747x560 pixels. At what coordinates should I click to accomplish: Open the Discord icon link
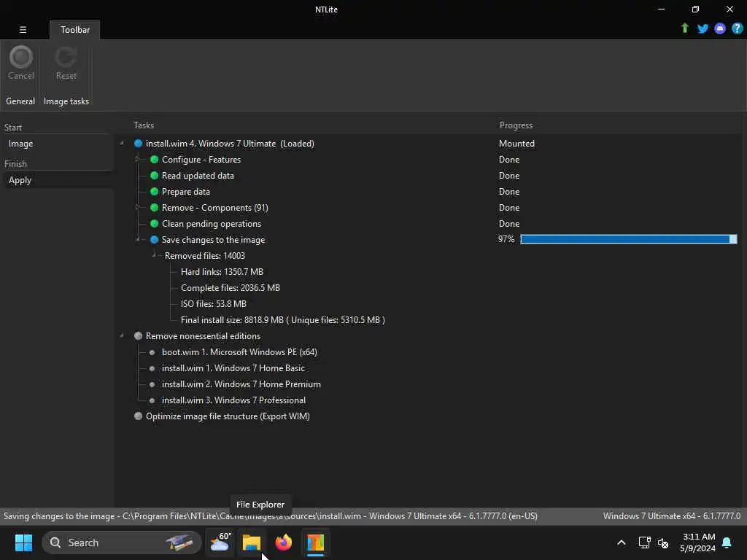[720, 28]
